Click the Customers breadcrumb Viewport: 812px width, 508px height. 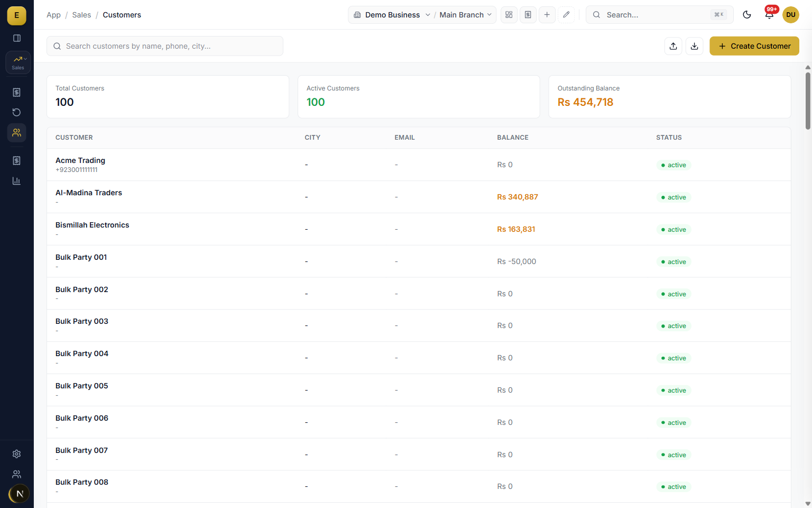point(122,15)
